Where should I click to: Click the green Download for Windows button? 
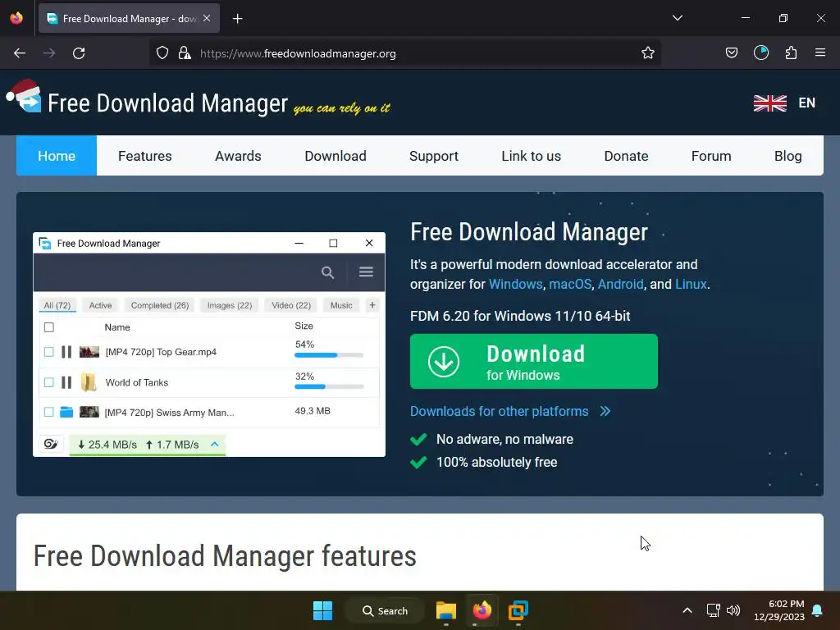pyautogui.click(x=533, y=361)
